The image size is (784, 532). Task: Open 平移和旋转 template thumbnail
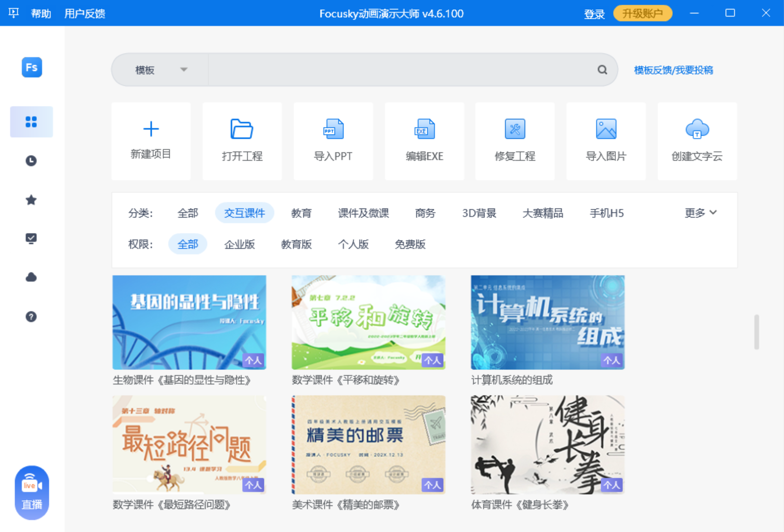click(x=368, y=322)
